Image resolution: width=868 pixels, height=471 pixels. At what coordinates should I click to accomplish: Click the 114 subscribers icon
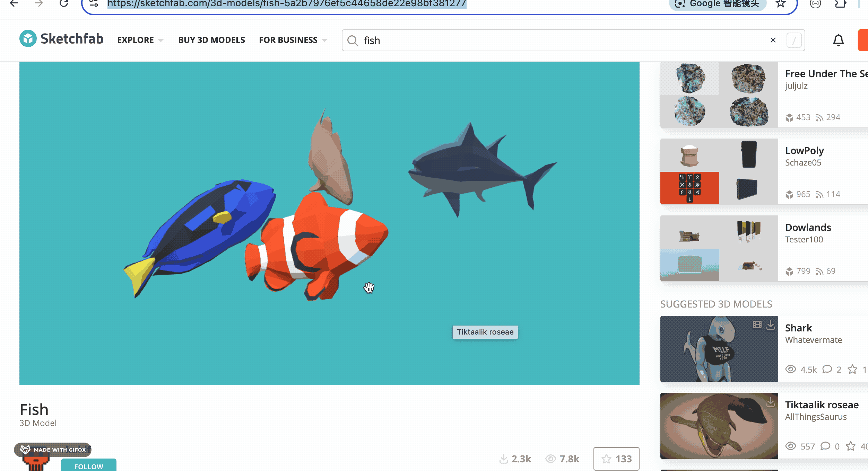pos(819,195)
